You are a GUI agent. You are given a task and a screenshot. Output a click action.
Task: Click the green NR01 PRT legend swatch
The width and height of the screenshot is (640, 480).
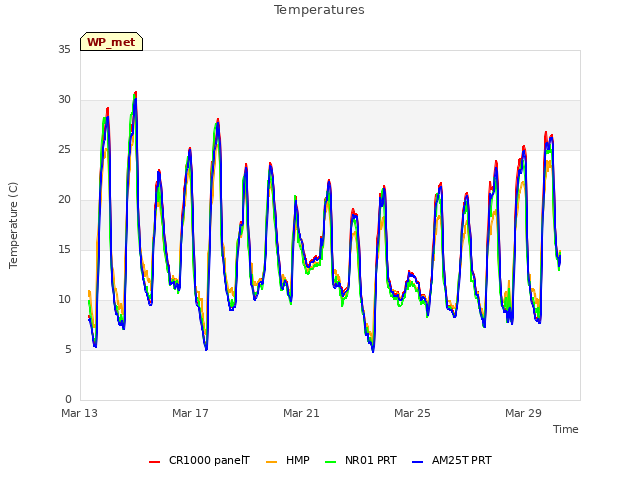click(331, 462)
